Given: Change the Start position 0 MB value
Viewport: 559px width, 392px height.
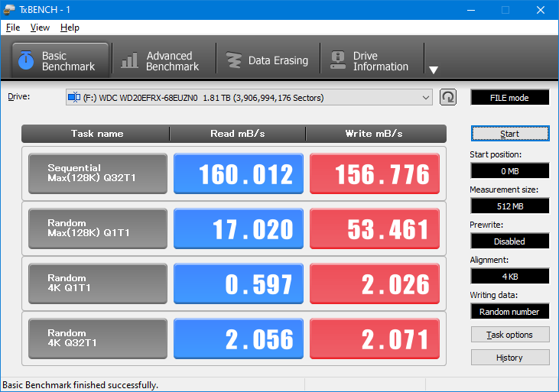Looking at the screenshot, I should (510, 171).
